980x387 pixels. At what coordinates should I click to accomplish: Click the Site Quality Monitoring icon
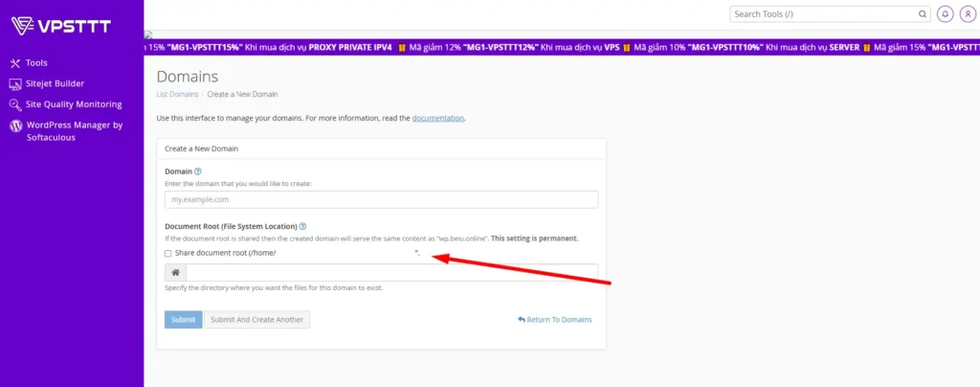(x=15, y=104)
